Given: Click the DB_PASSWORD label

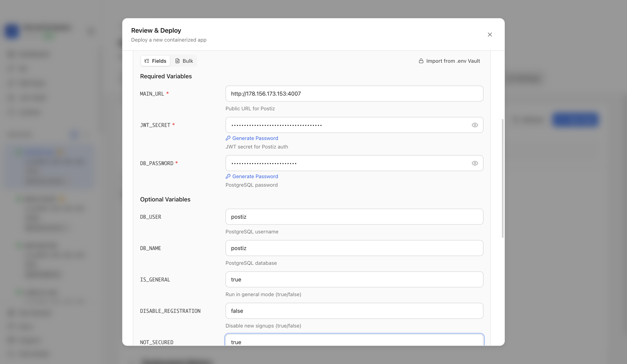Looking at the screenshot, I should [157, 163].
